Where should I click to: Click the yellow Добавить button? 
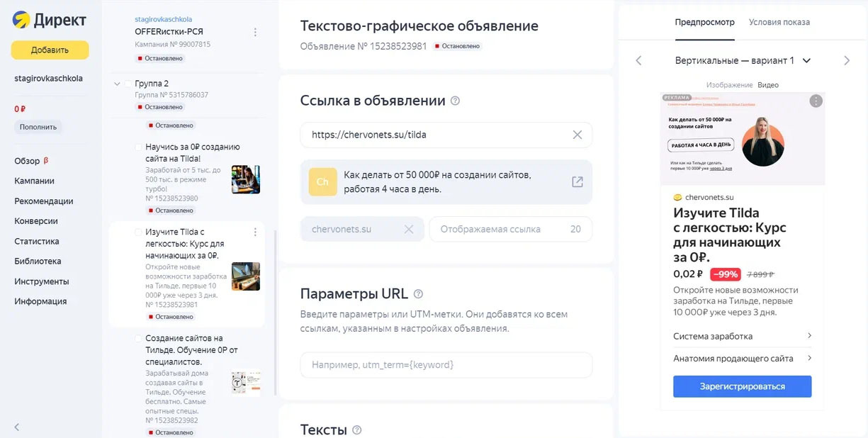(x=50, y=50)
